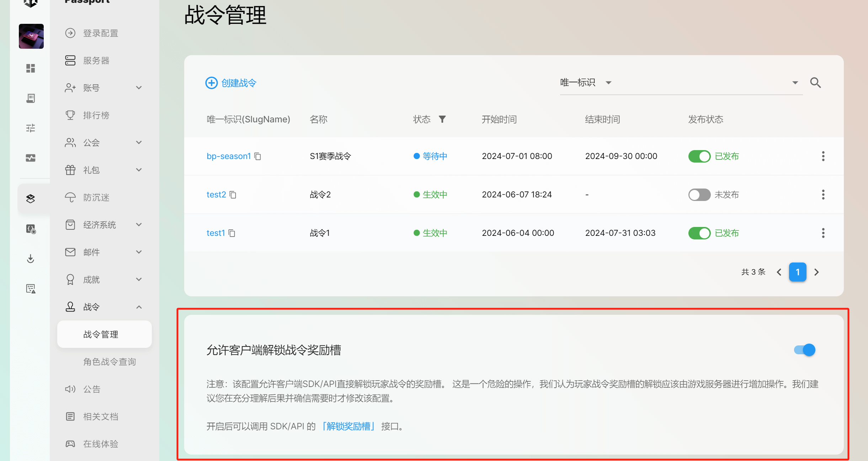Open the 角色战令查询 submenu item

click(x=110, y=362)
